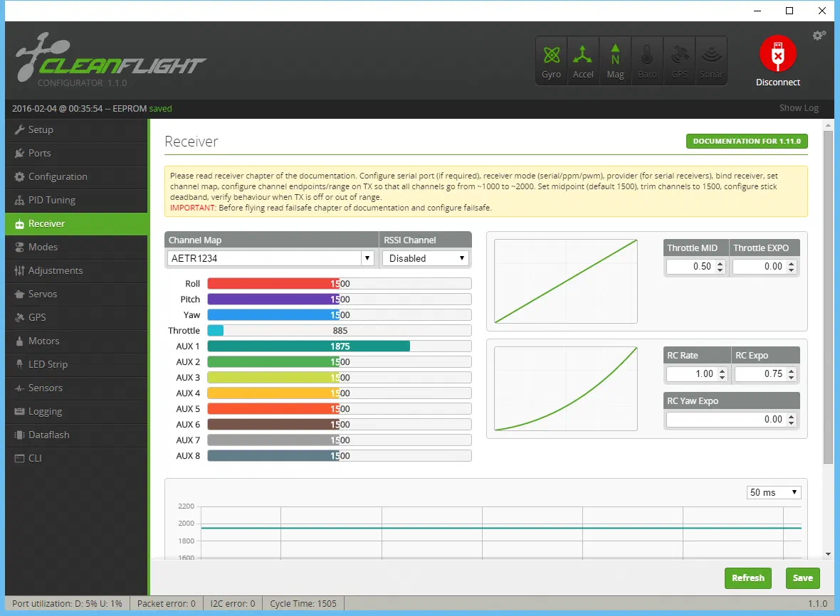Click the Logging icon in sidebar

point(19,412)
